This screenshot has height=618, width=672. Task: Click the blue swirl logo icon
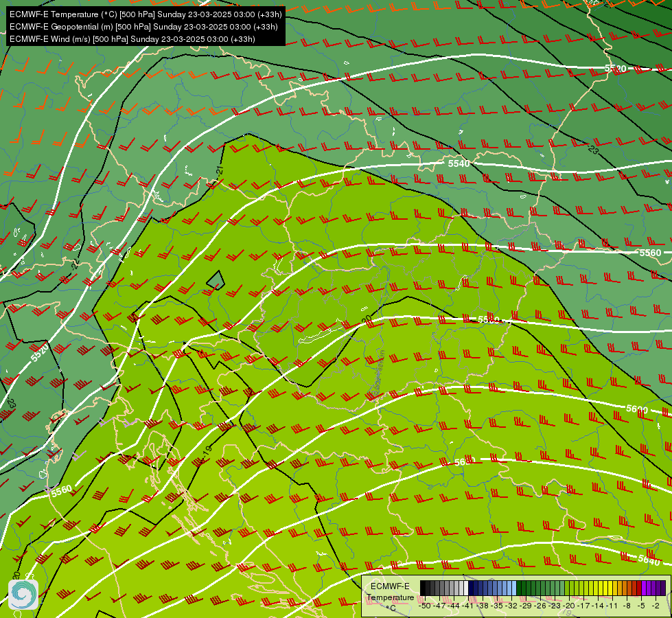click(23, 595)
